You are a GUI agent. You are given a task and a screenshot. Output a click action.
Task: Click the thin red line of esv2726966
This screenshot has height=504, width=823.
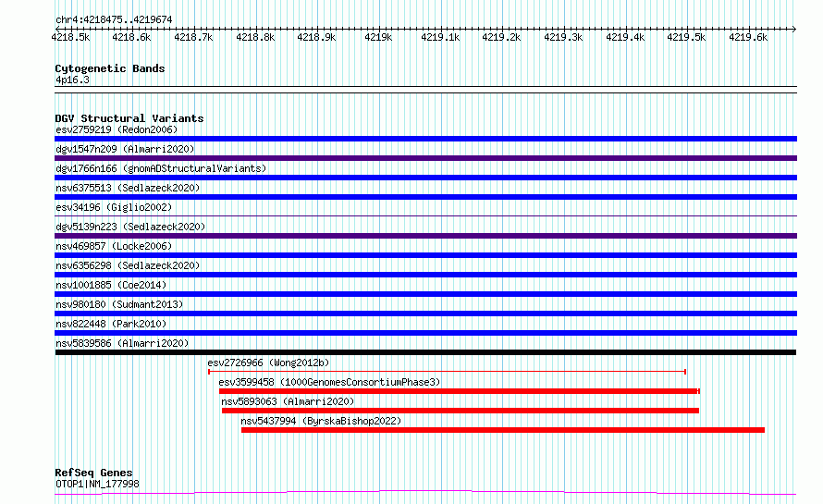point(448,372)
